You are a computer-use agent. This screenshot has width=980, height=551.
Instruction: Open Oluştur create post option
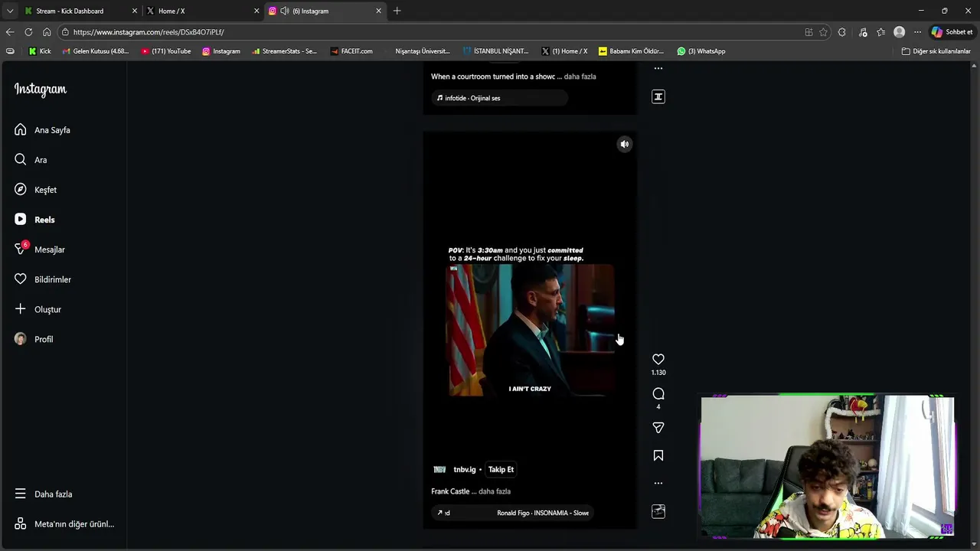click(x=38, y=309)
